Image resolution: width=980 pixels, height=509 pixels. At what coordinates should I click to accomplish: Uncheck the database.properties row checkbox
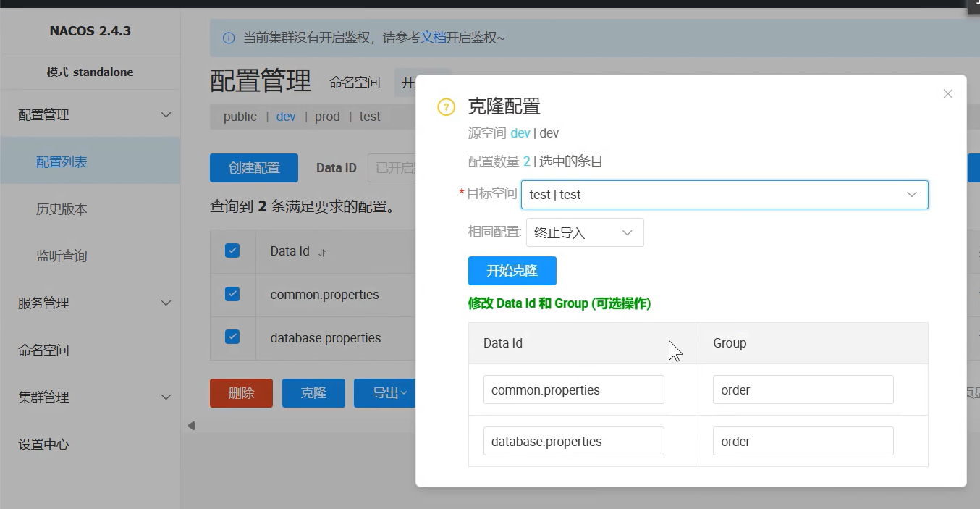click(232, 337)
